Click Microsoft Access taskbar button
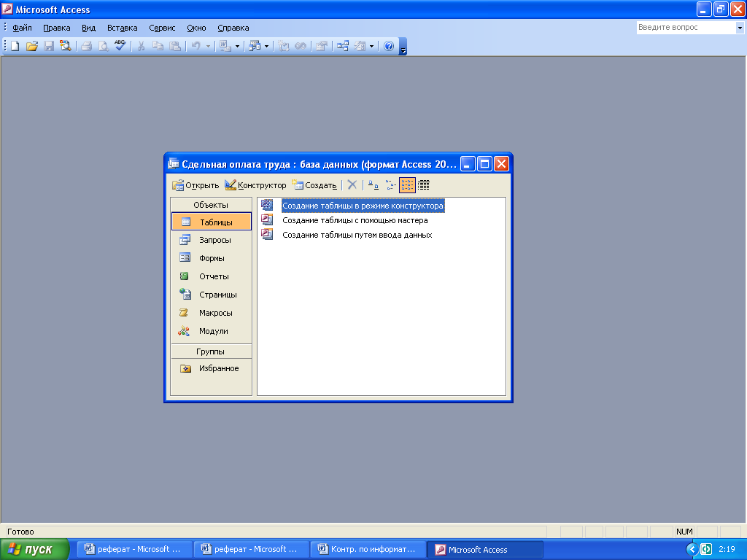Viewport: 747px width, 560px height. (x=485, y=550)
